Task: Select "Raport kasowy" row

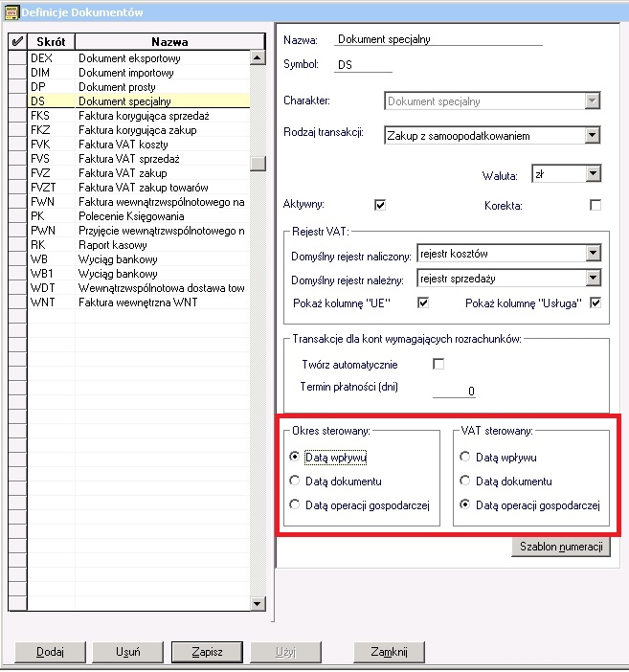Action: (x=139, y=245)
